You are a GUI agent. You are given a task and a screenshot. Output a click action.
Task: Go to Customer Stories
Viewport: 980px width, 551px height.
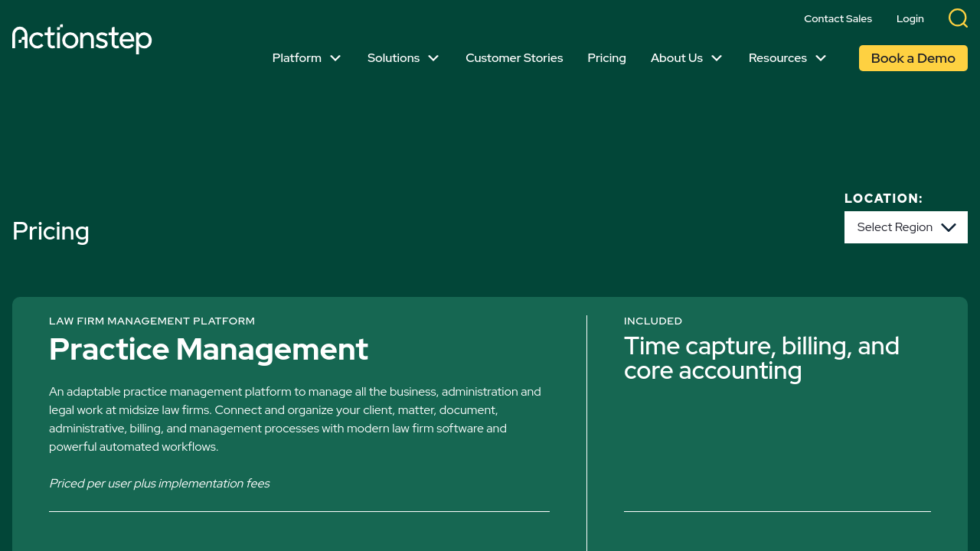[514, 58]
